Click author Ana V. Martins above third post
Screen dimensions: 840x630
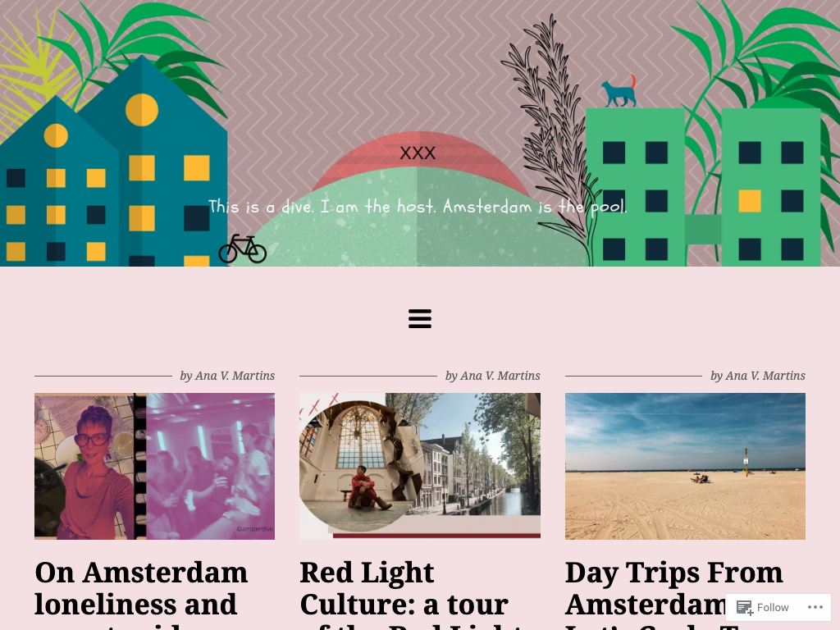tap(765, 376)
